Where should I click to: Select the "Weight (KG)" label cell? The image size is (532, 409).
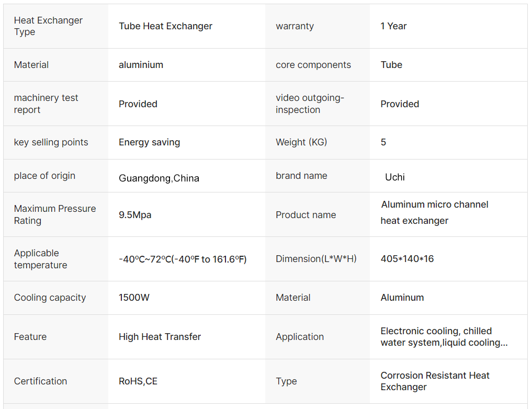[x=301, y=142]
